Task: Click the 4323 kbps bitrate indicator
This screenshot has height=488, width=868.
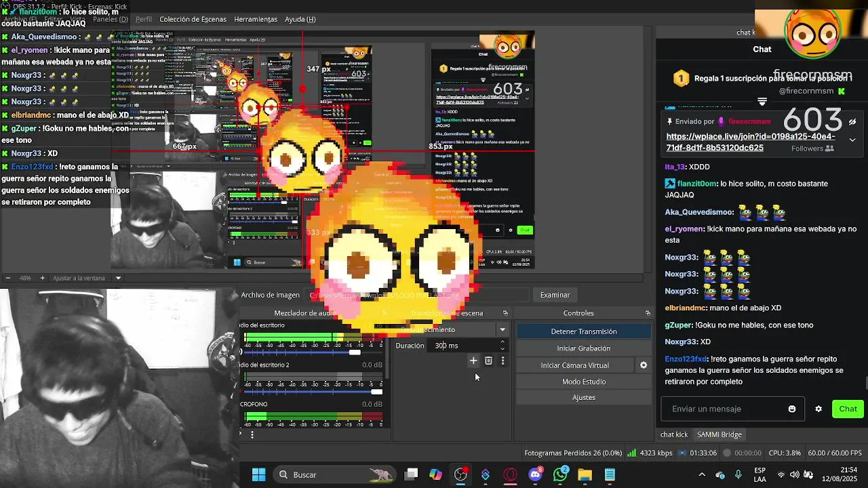Action: (650, 453)
